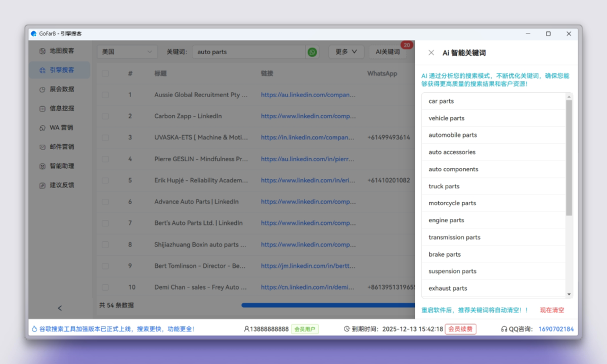This screenshot has height=364, width=607.
Task: Switch to 邮件营销 email marketing section
Action: 60,147
